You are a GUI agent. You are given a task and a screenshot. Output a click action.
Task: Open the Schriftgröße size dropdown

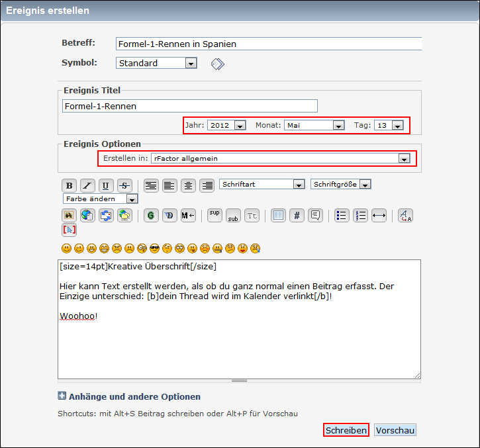click(x=341, y=184)
